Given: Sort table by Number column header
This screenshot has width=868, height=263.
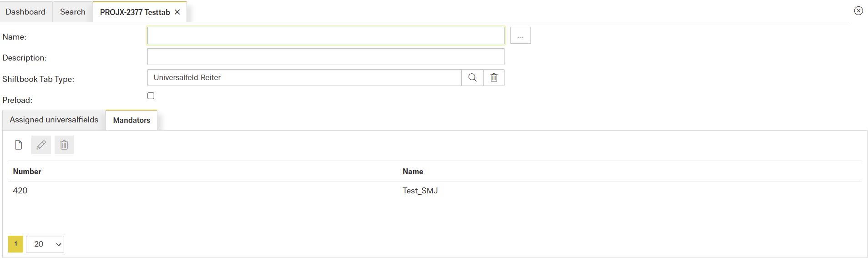Looking at the screenshot, I should pos(27,172).
